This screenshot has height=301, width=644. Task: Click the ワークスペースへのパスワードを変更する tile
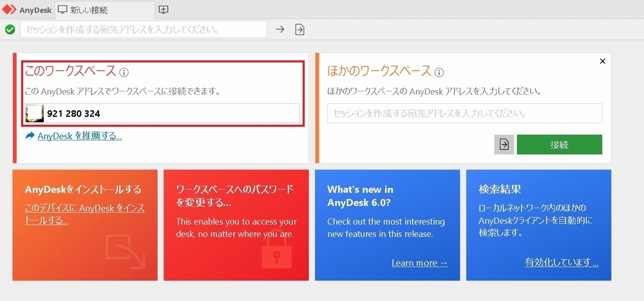[236, 225]
